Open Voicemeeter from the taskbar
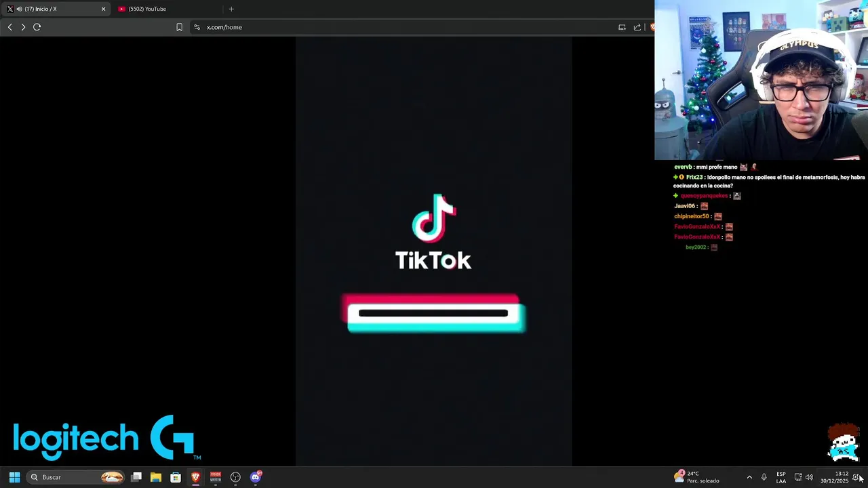The height and width of the screenshot is (488, 868). click(216, 477)
